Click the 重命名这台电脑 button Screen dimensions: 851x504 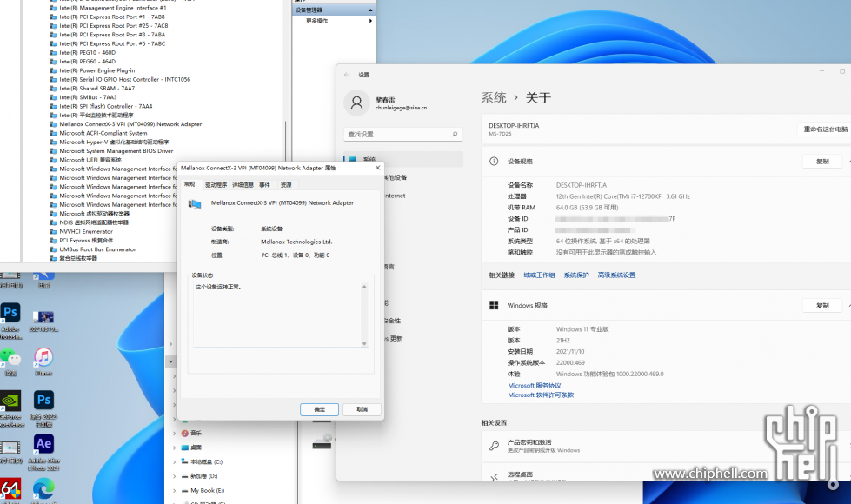pyautogui.click(x=824, y=129)
